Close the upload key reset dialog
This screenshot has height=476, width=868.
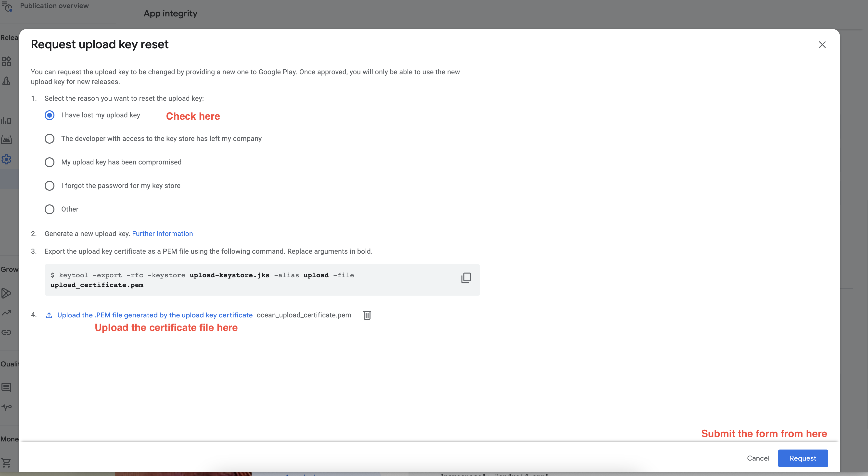tap(822, 45)
